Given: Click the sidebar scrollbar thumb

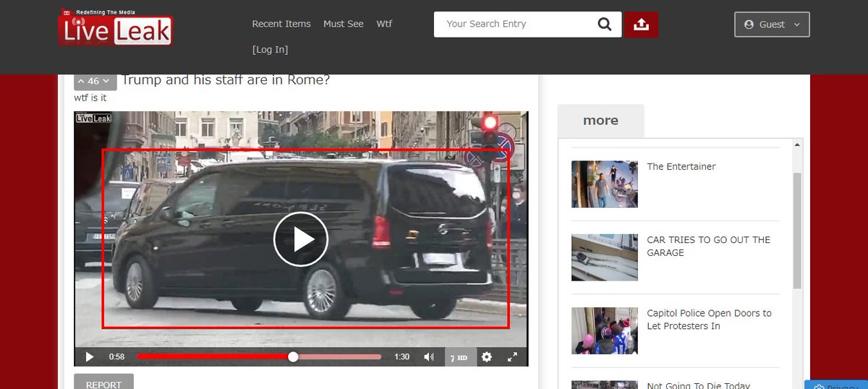Looking at the screenshot, I should pos(797,231).
